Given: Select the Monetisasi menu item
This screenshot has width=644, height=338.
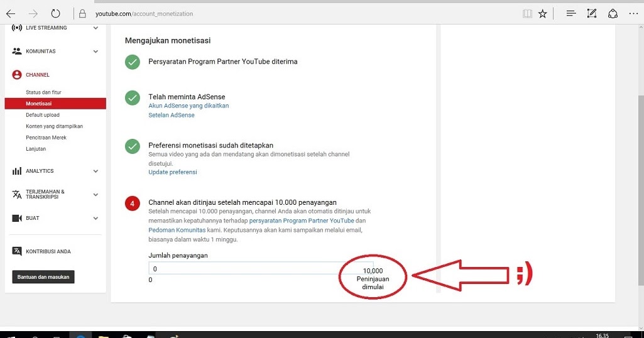Looking at the screenshot, I should pyautogui.click(x=55, y=104).
